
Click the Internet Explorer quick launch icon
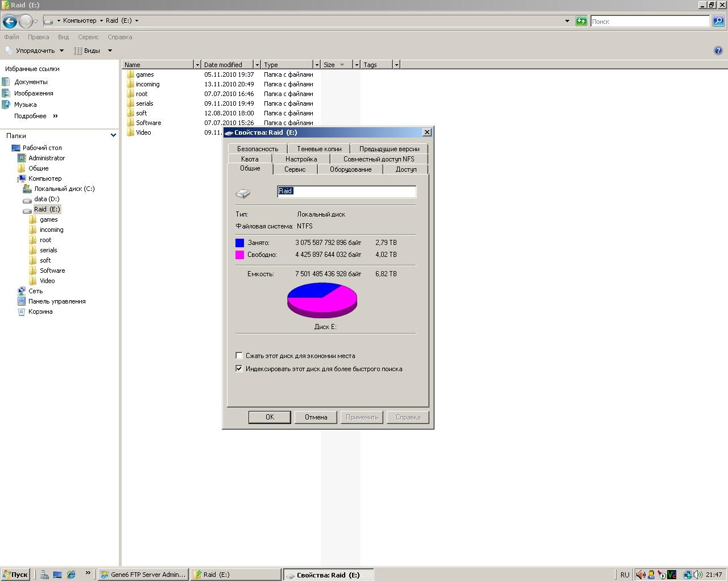tap(71, 575)
